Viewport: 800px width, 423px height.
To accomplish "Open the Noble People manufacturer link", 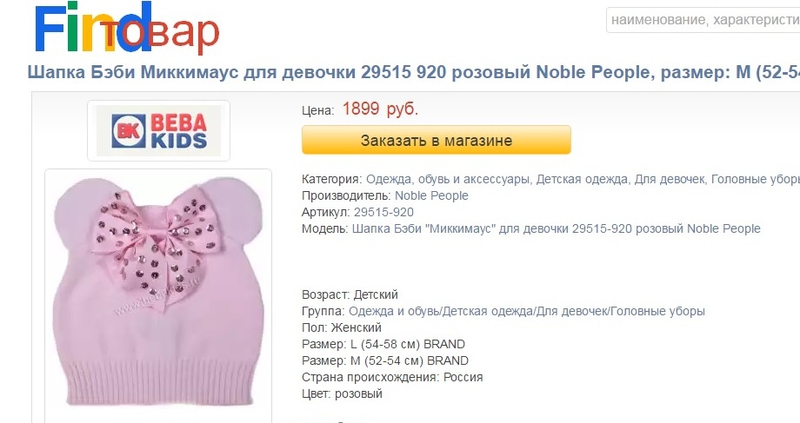I will pyautogui.click(x=432, y=195).
